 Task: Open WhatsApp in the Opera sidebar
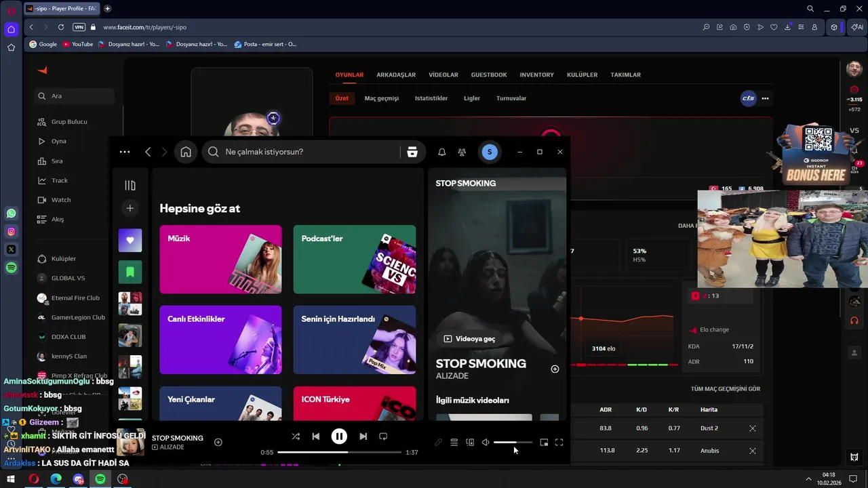click(11, 213)
